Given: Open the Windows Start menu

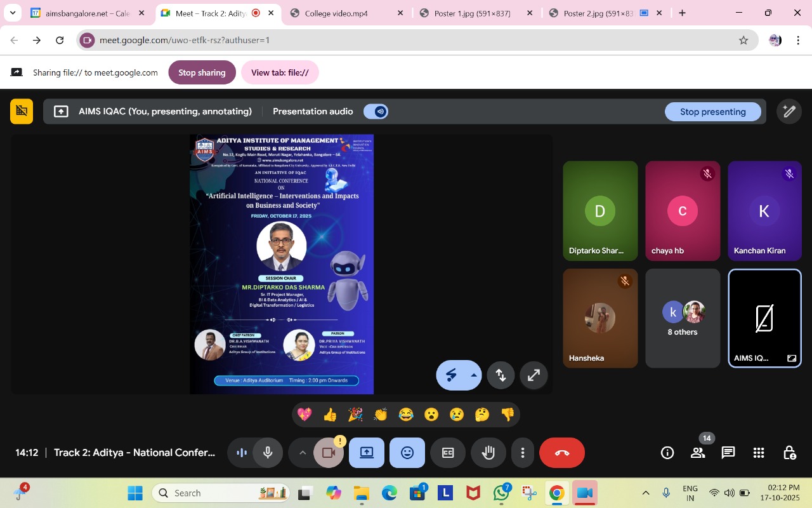Looking at the screenshot, I should 135,493.
